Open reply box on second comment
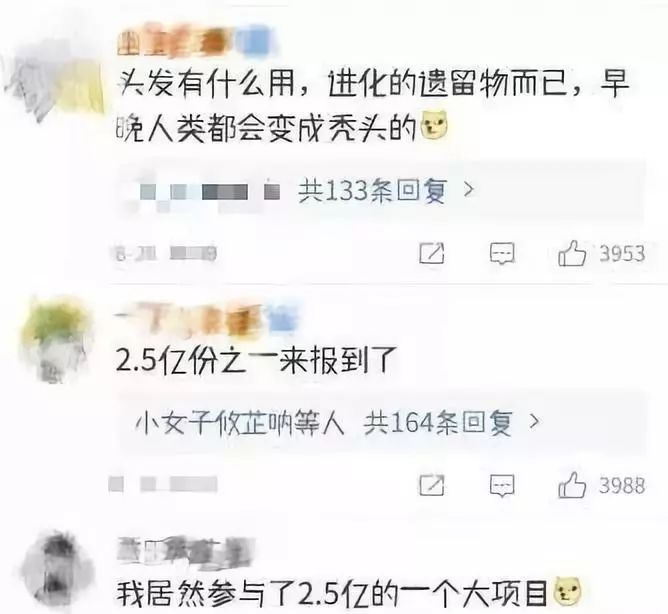 click(502, 486)
